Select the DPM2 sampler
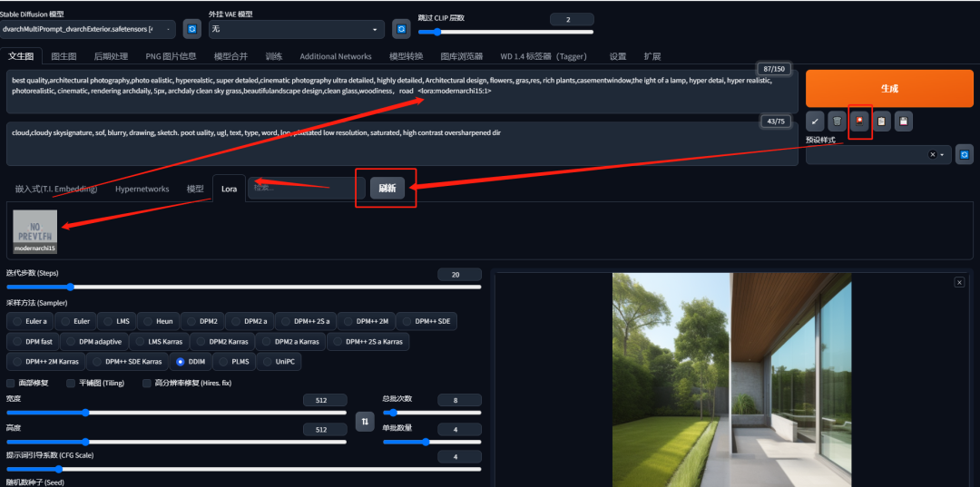This screenshot has width=980, height=487. [202, 322]
